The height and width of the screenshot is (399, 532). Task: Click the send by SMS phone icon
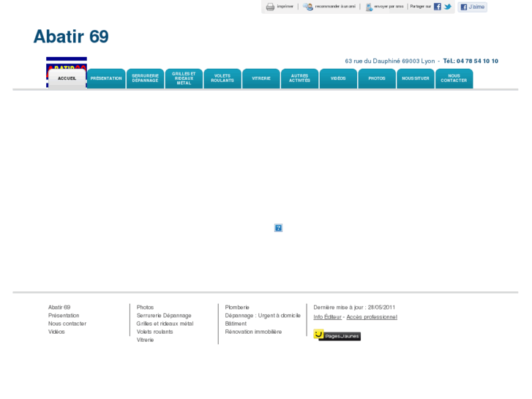click(369, 7)
